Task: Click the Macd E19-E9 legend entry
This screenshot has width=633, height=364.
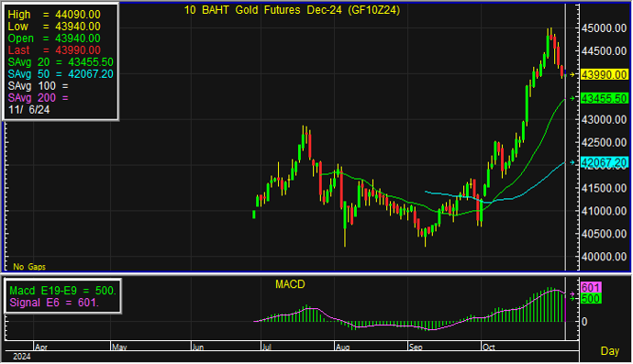Action: click(63, 291)
